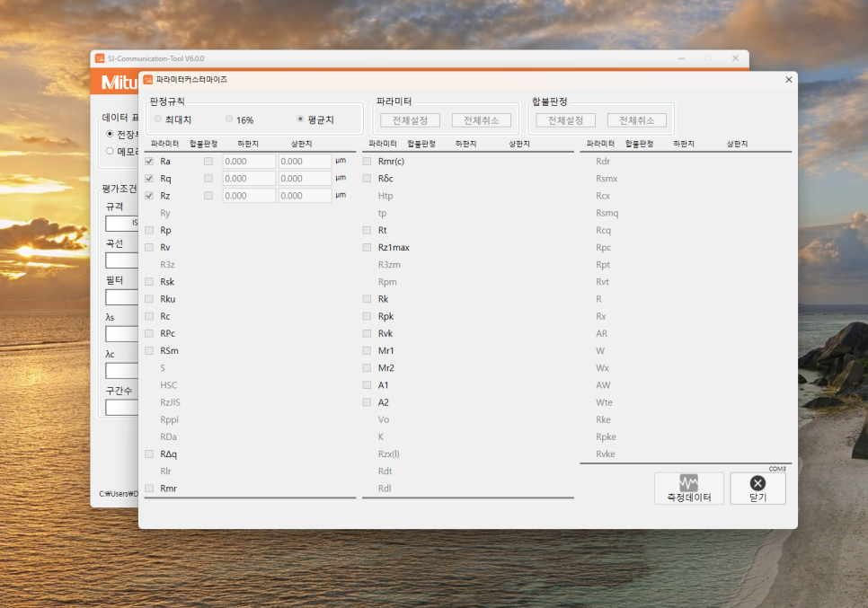Click 전체취소 in the 파라미터 group
868x608 pixels.
(482, 120)
